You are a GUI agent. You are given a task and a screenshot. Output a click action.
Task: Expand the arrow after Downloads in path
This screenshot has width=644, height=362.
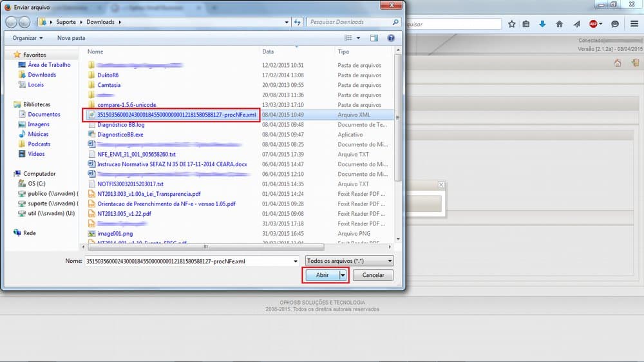pos(120,22)
